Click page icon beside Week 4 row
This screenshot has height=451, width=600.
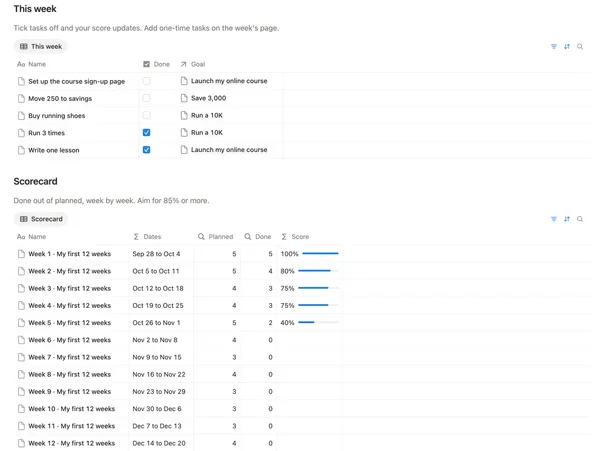[x=21, y=305]
